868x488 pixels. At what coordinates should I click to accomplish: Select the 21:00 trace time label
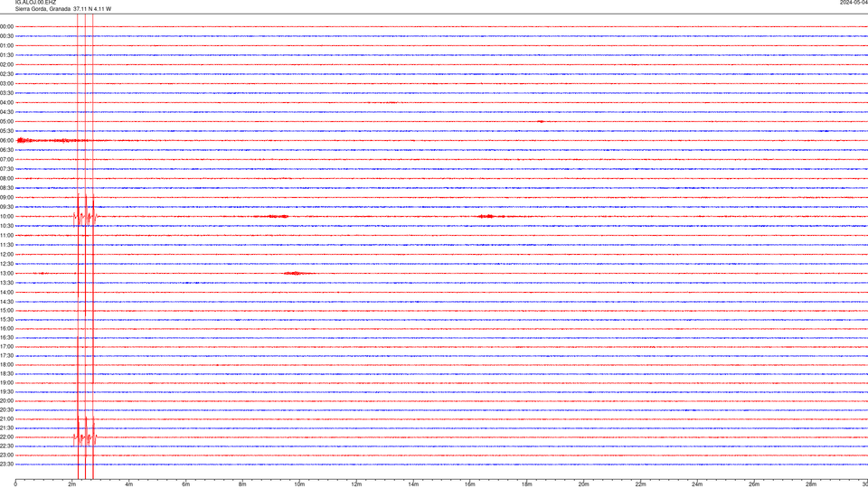[x=6, y=418]
